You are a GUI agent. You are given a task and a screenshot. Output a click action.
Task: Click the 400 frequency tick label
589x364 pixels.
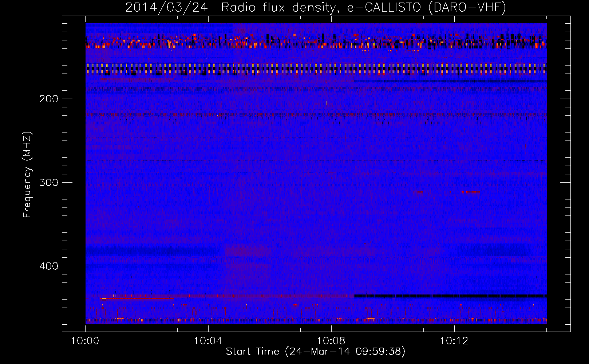[49, 266]
